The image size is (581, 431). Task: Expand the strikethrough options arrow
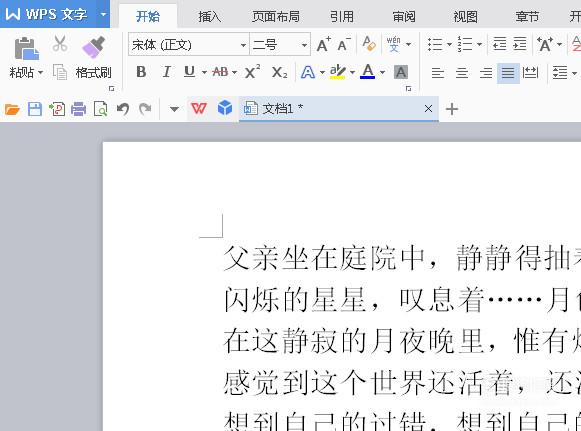click(x=234, y=72)
